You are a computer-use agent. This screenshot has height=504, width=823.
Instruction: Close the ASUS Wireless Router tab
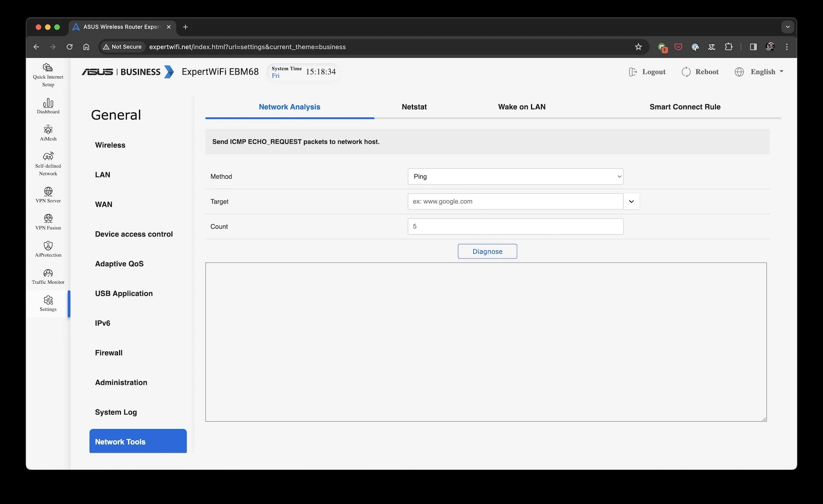169,27
